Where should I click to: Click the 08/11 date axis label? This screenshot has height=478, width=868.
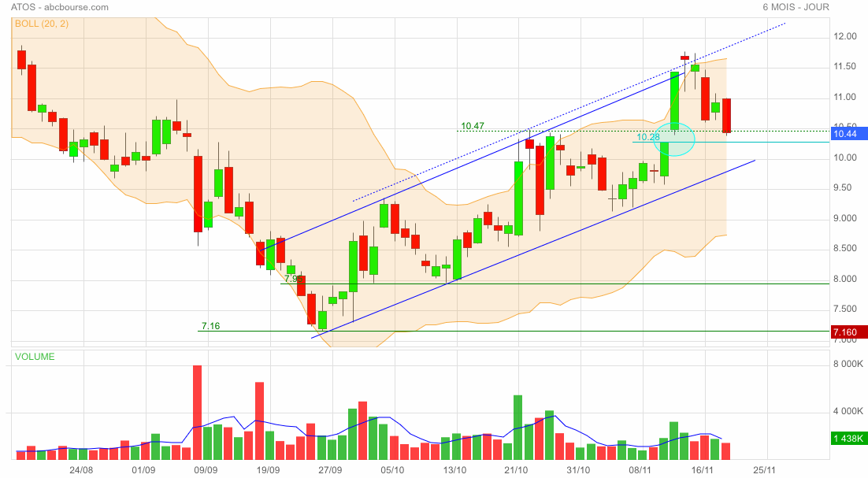pyautogui.click(x=640, y=469)
